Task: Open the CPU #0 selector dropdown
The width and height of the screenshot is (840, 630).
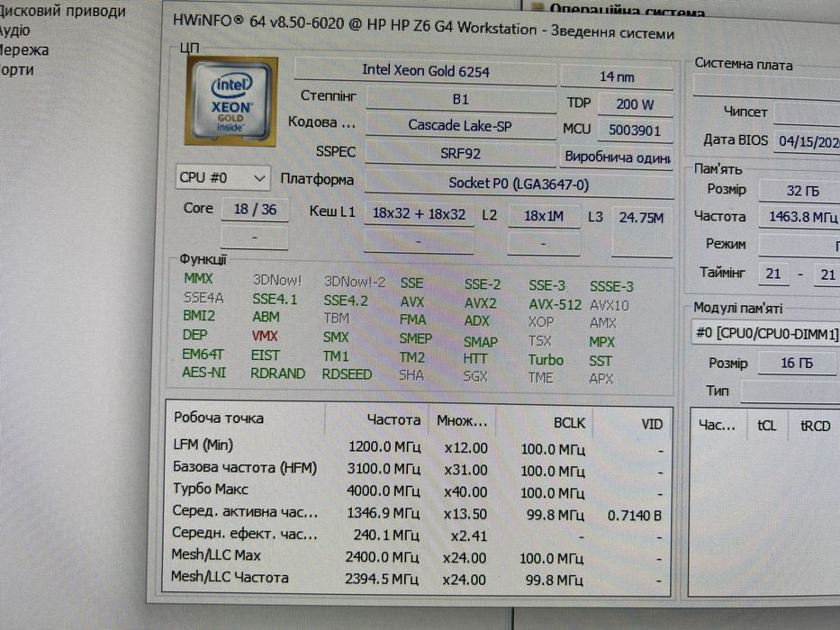Action: 223,178
